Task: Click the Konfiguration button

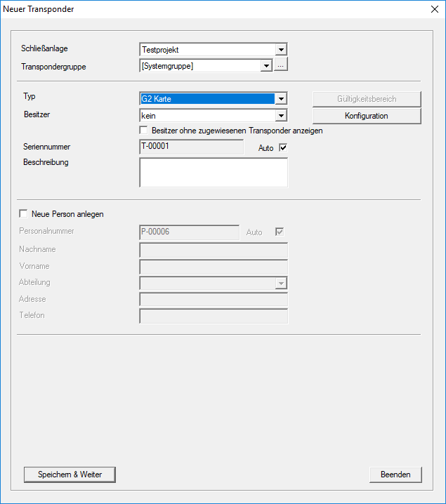Action: click(x=367, y=116)
